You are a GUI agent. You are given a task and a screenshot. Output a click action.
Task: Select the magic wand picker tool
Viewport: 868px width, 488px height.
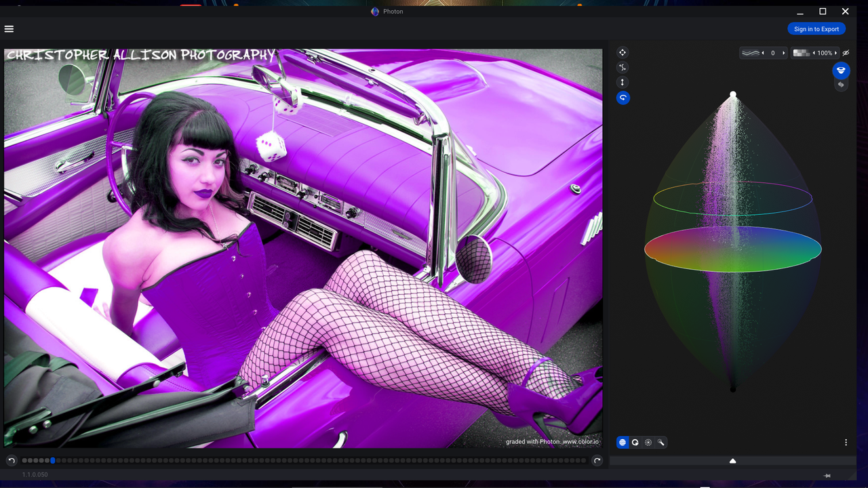click(661, 442)
